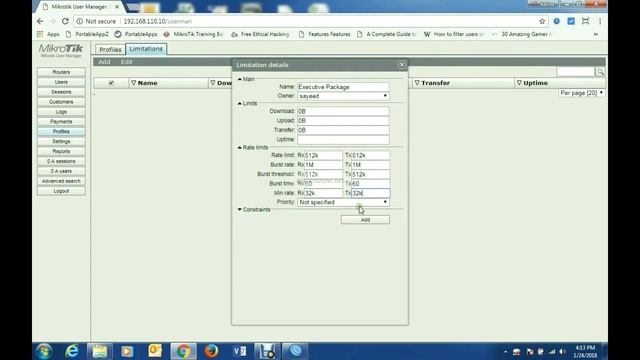Viewport: 640px width, 360px height.
Task: Launch Internet Explorer from taskbar
Action: coord(72,351)
